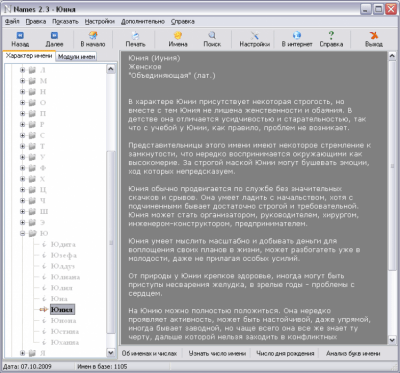Image resolution: width=400 pixels, height=373 pixels.
Task: Click the В интернет globe icon
Action: tap(297, 35)
